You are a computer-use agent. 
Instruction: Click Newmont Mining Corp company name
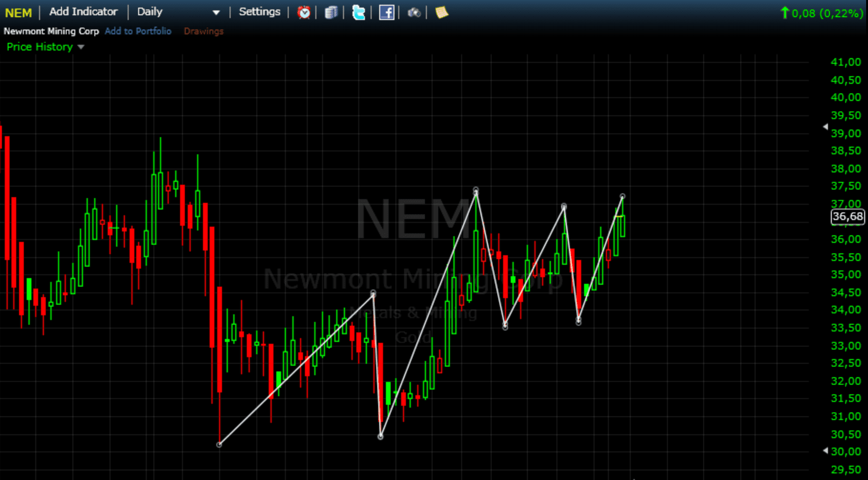(51, 31)
